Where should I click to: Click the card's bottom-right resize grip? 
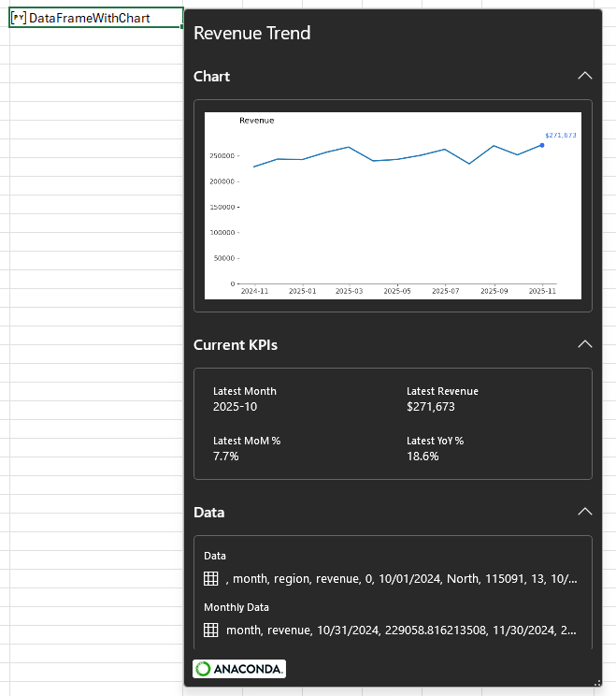(x=596, y=682)
